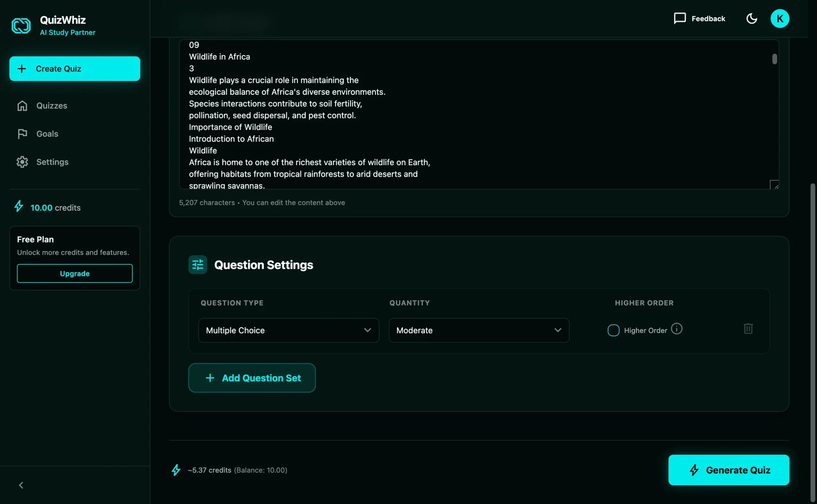
Task: Open Settings in the sidebar
Action: (75, 162)
